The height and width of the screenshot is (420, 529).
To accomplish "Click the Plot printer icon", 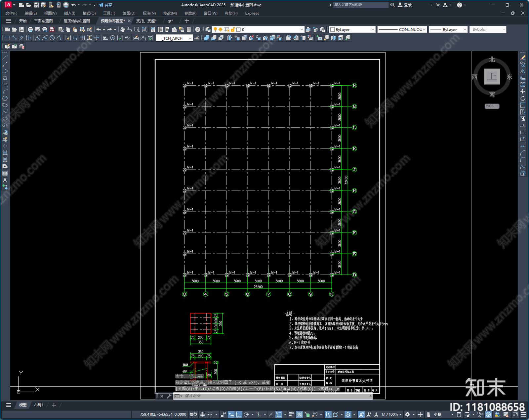I will (30, 29).
